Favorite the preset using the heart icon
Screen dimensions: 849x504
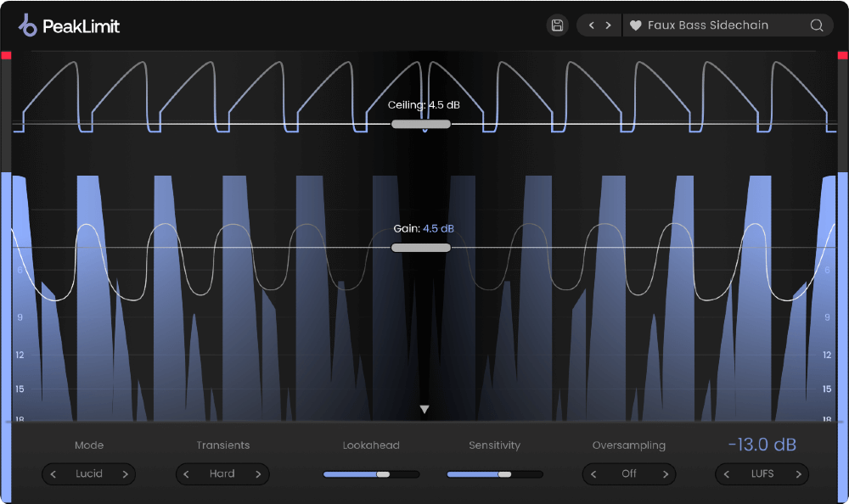[x=636, y=25]
